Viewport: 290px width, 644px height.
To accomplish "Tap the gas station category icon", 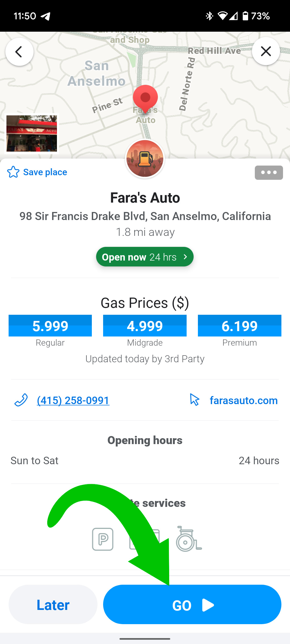I will point(145,159).
